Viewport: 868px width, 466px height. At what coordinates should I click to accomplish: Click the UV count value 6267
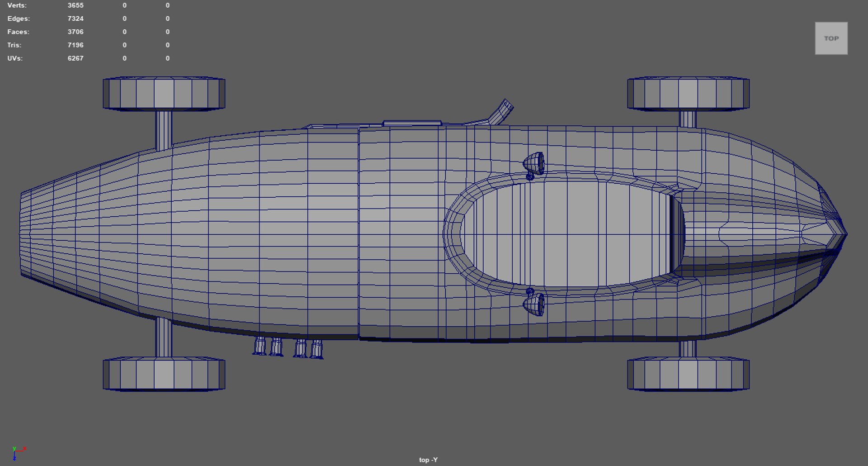pos(75,58)
